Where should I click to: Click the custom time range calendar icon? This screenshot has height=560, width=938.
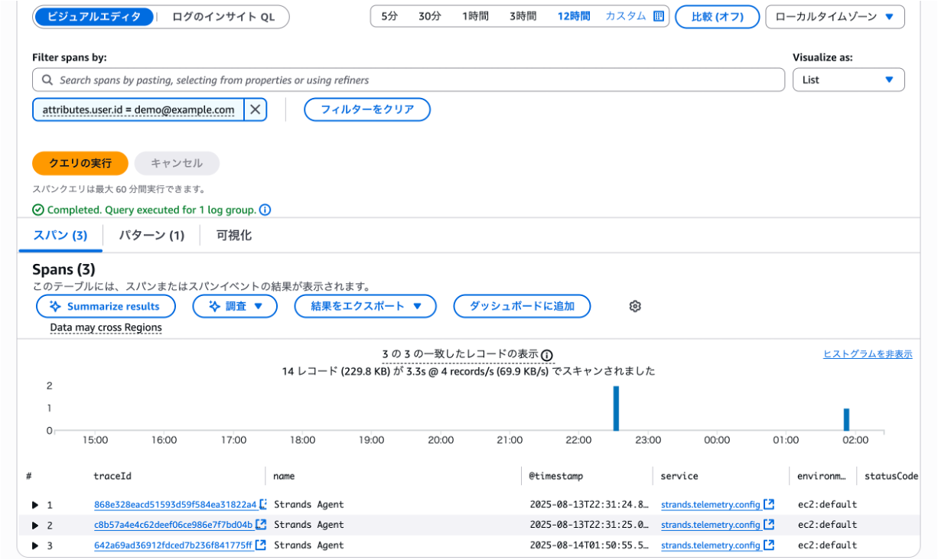[x=659, y=16]
